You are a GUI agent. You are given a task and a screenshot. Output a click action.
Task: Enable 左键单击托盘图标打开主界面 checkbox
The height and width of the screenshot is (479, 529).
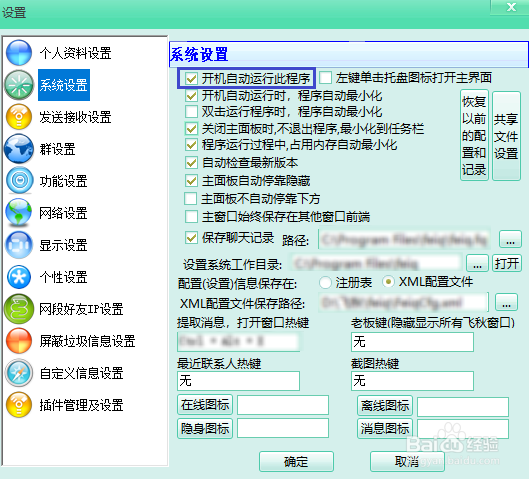coord(326,78)
